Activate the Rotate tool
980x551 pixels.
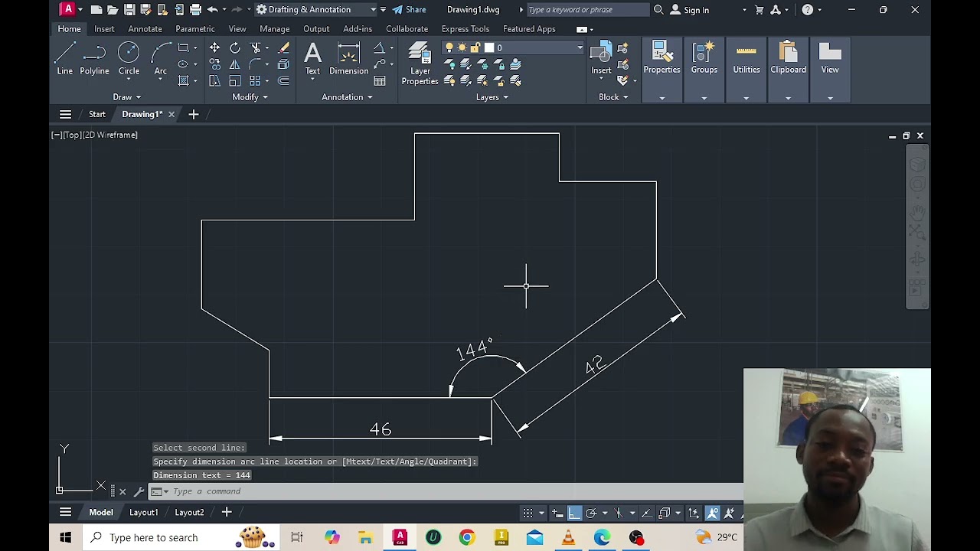(x=235, y=47)
